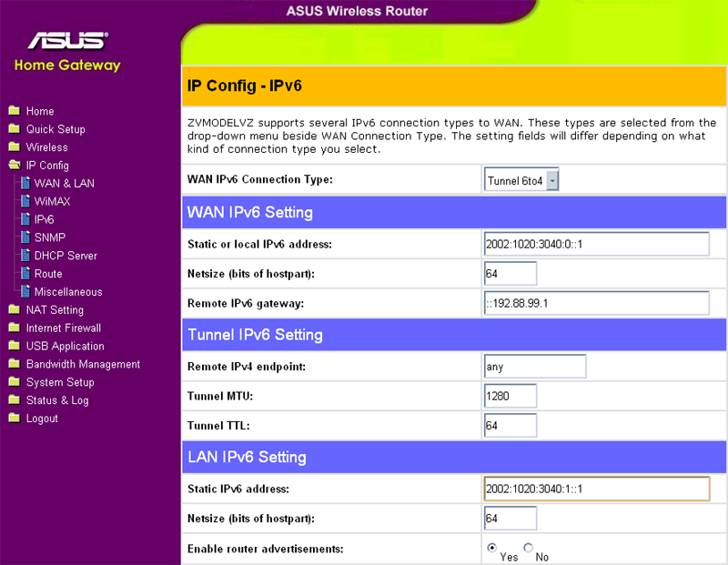This screenshot has height=565, width=728.
Task: Click the Tunnel MTU input field
Action: (x=511, y=396)
